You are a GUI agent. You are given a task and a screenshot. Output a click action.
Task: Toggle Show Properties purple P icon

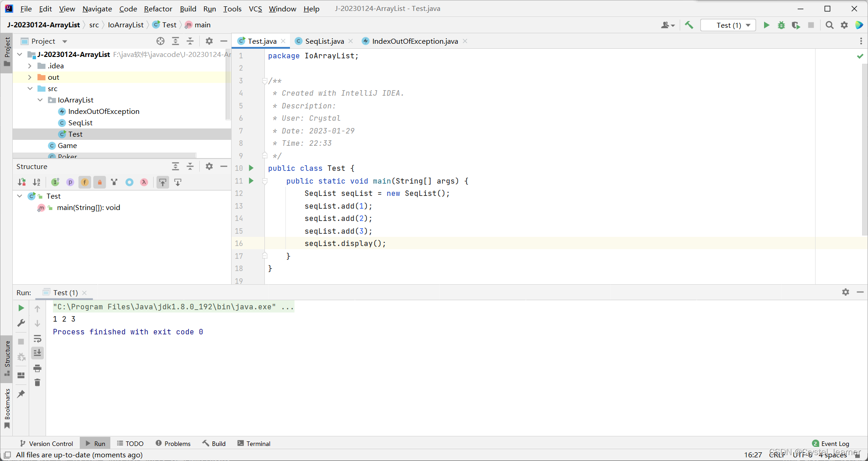70,182
